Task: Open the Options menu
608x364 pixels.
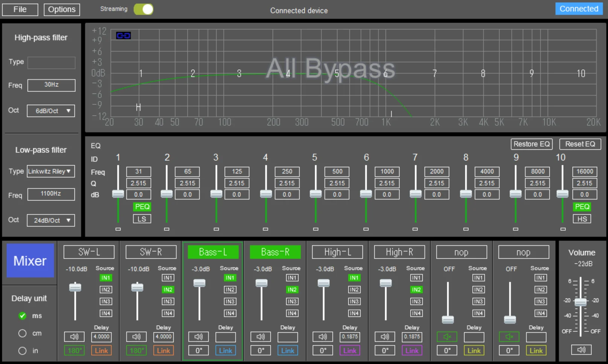Action: (62, 9)
